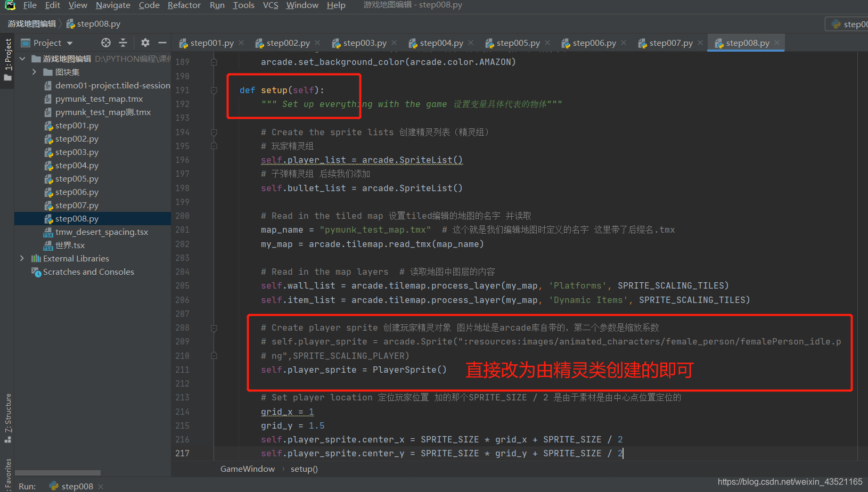Screen dimensions: 868x492
Task: Open the View menu
Action: click(x=78, y=5)
